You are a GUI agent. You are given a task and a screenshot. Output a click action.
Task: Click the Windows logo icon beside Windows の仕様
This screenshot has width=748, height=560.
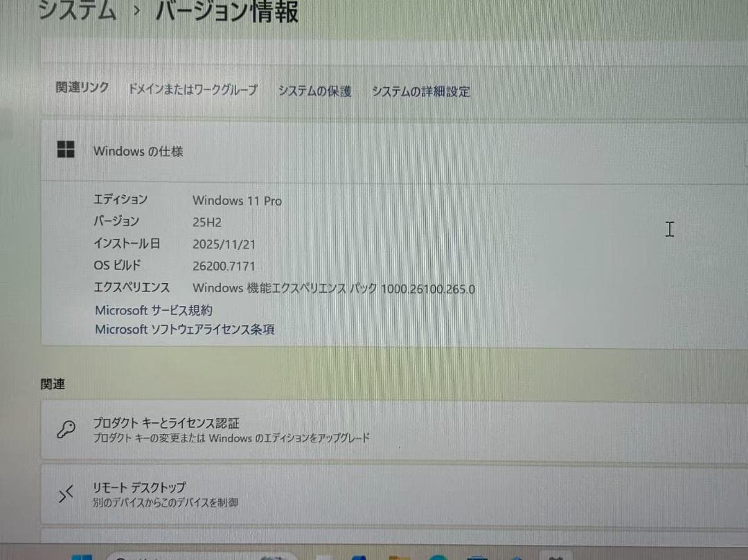coord(66,150)
